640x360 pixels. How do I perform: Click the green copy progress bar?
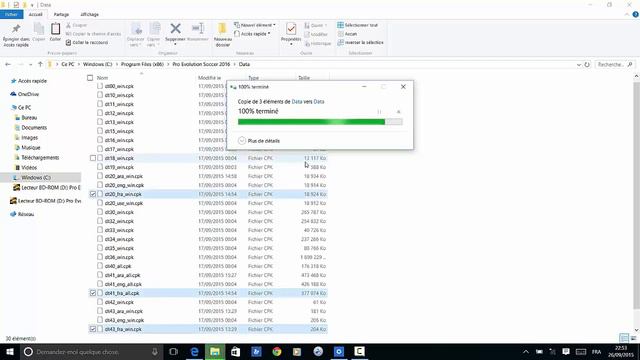point(320,122)
